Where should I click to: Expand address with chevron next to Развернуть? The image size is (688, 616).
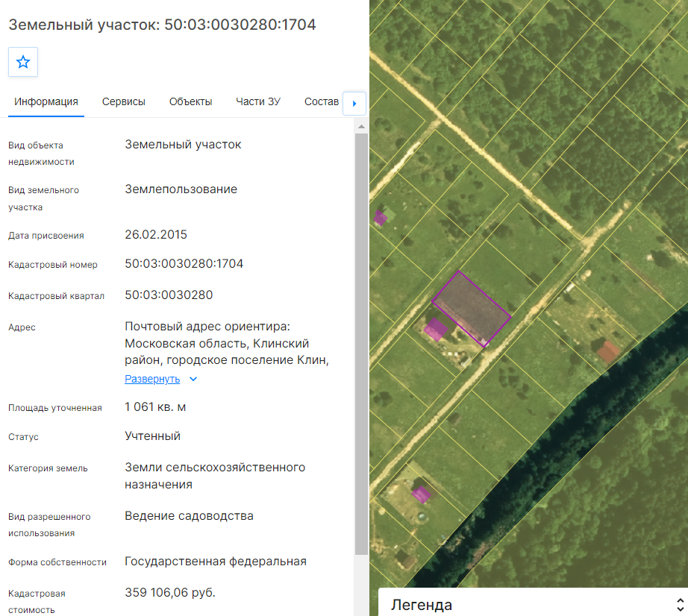point(193,380)
